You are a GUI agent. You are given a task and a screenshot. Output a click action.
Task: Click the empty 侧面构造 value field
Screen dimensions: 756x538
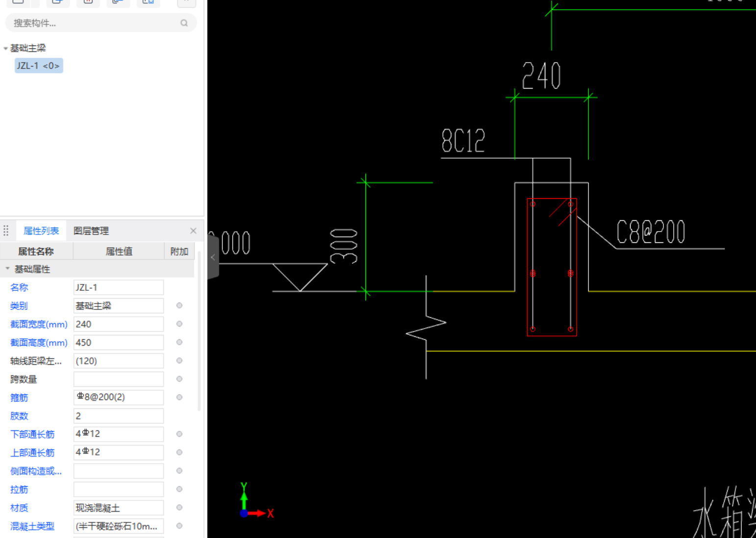point(119,470)
